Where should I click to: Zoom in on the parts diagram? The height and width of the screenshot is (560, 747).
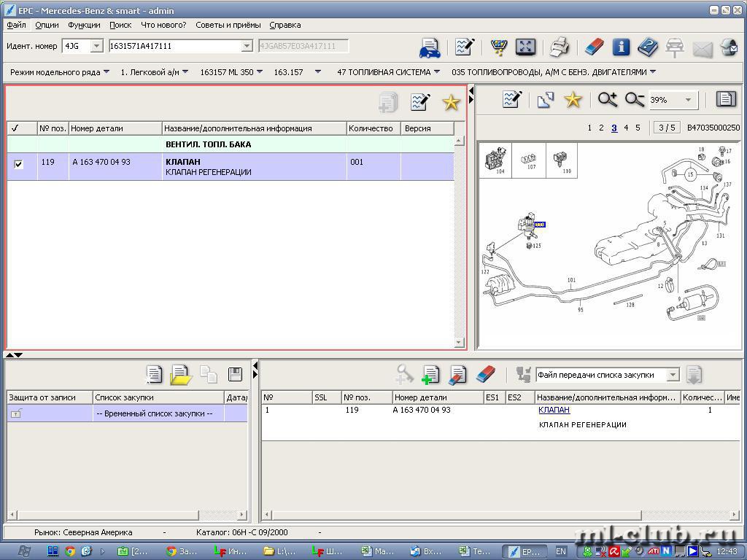pos(607,100)
